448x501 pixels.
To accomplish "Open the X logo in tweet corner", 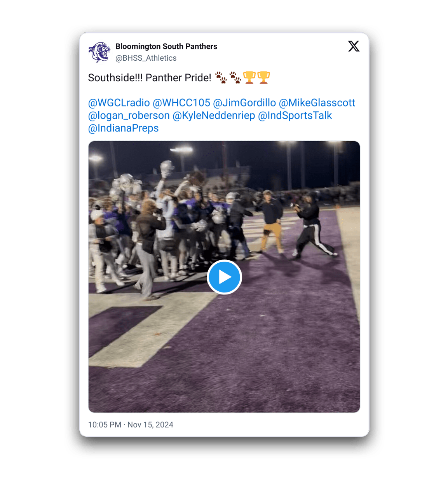I will click(354, 46).
